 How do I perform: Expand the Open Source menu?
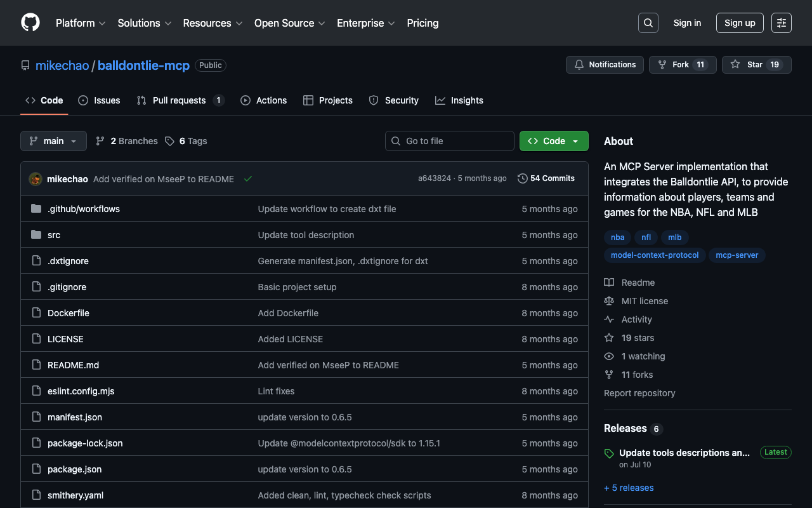(289, 23)
